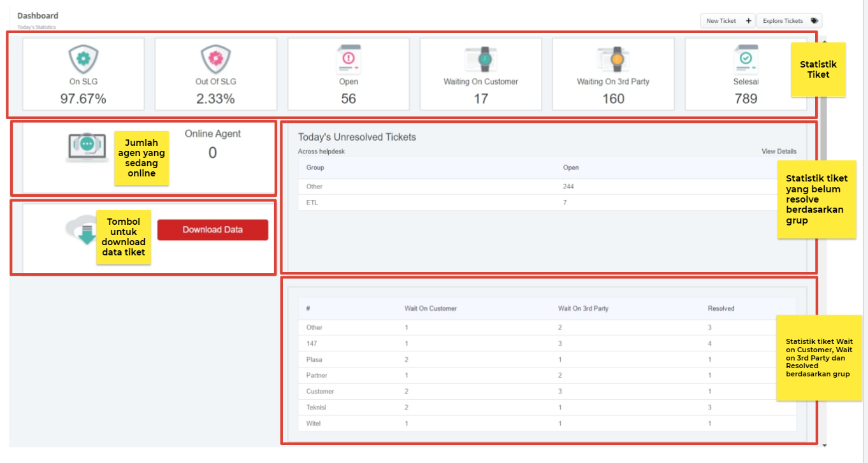This screenshot has width=868, height=463.
Task: Open View Details for unresolved tickets
Action: coord(779,152)
